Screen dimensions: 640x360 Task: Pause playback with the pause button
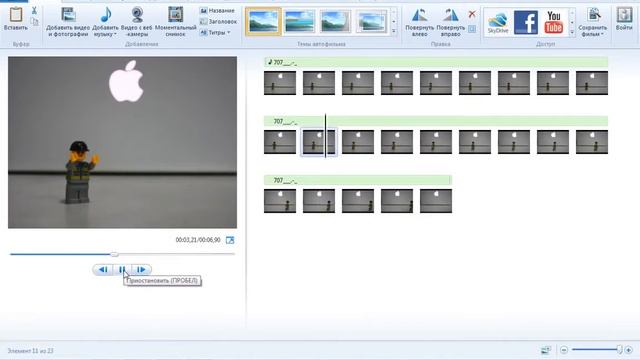pyautogui.click(x=122, y=269)
